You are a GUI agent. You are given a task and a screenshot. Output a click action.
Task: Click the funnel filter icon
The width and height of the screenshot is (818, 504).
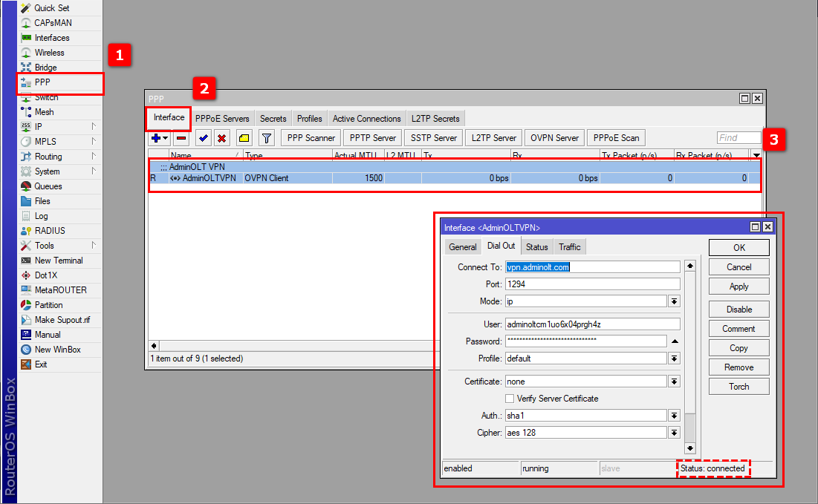[266, 138]
